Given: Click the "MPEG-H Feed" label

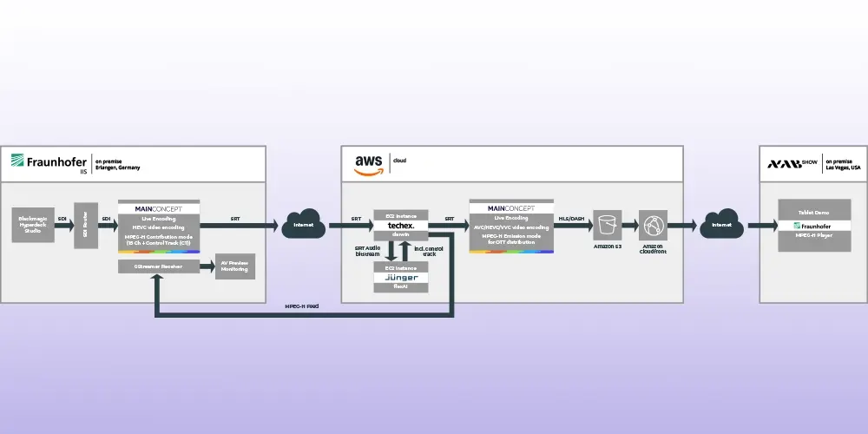Looking at the screenshot, I should tap(301, 306).
